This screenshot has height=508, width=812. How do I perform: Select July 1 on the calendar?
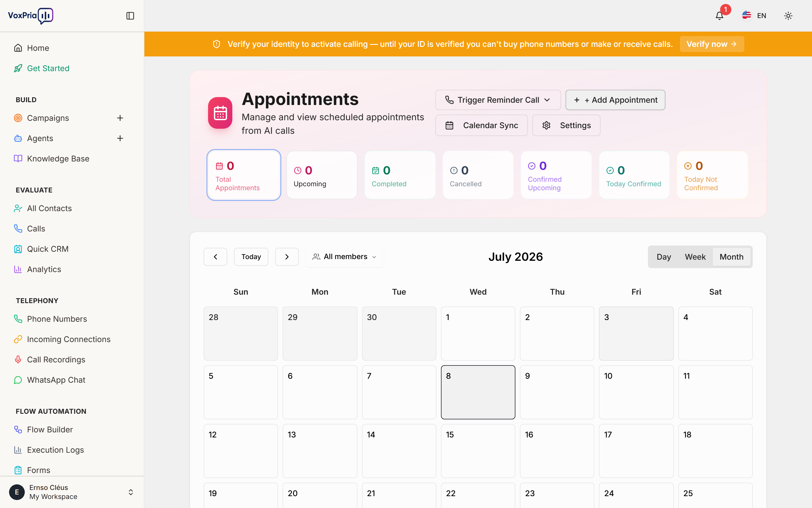[478, 334]
